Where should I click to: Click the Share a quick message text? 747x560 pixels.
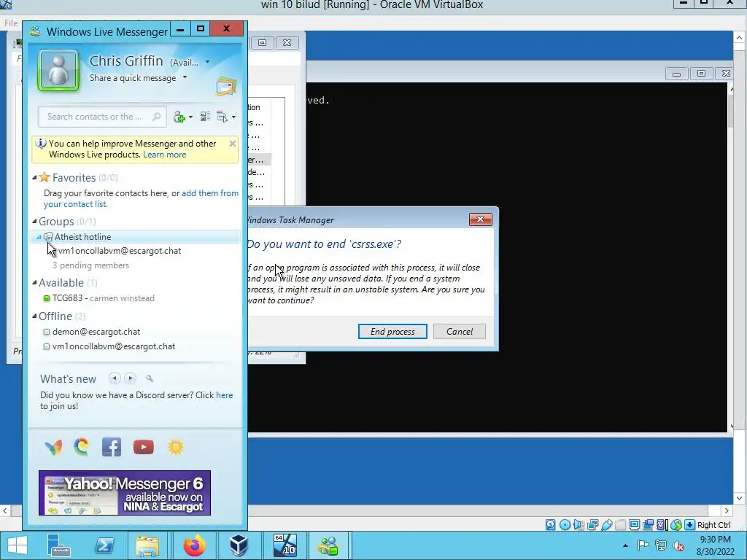pos(133,78)
